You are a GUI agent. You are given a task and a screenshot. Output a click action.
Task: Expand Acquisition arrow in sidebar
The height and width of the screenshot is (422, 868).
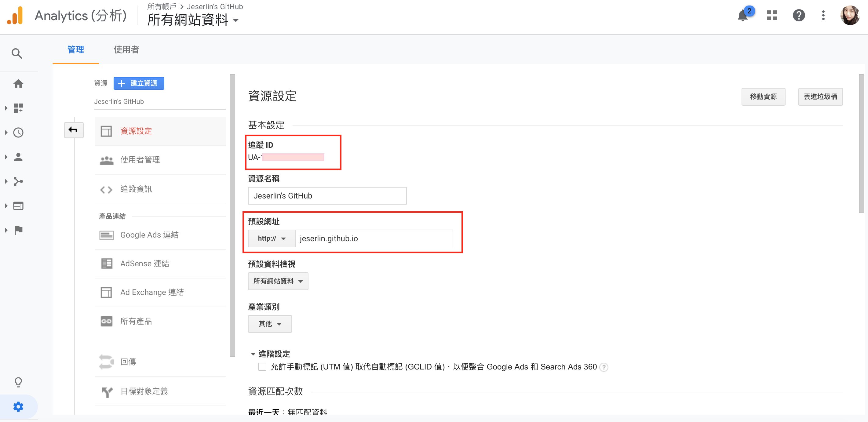click(x=6, y=181)
